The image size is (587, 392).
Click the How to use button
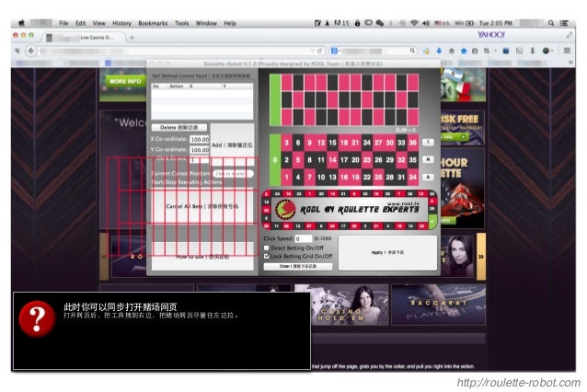click(202, 257)
